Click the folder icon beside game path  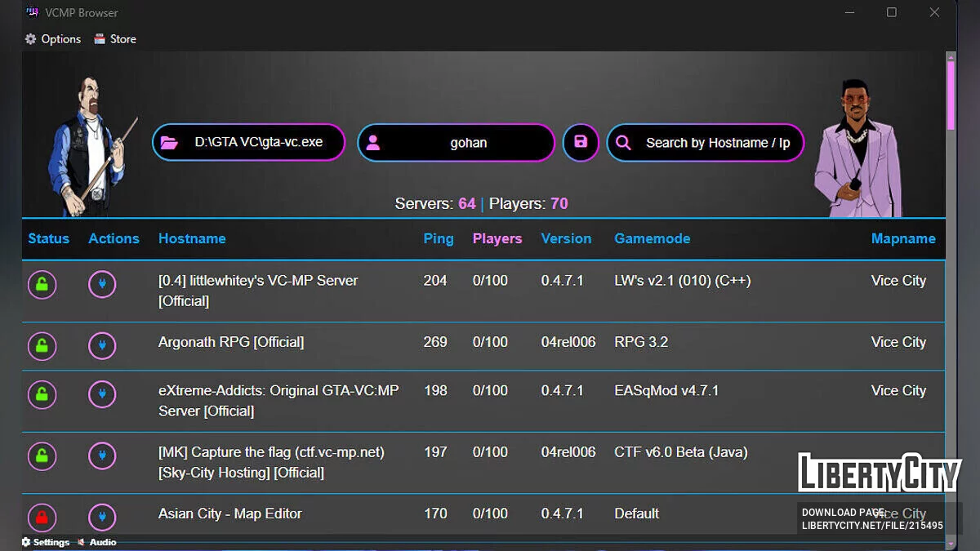pyautogui.click(x=169, y=143)
